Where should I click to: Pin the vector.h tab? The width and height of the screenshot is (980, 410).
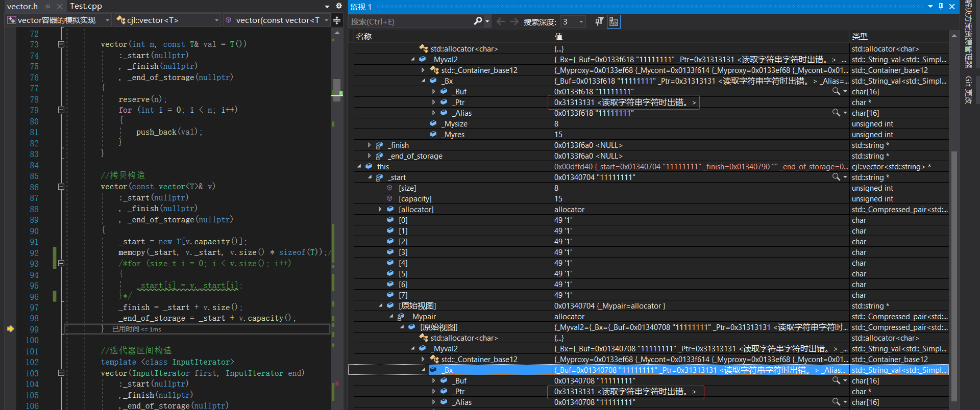click(x=47, y=6)
